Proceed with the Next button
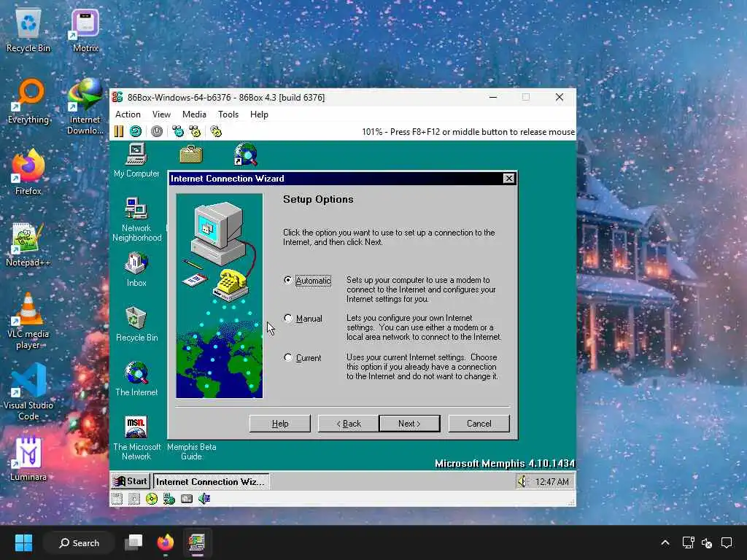Viewport: 747px width, 560px height. click(409, 424)
